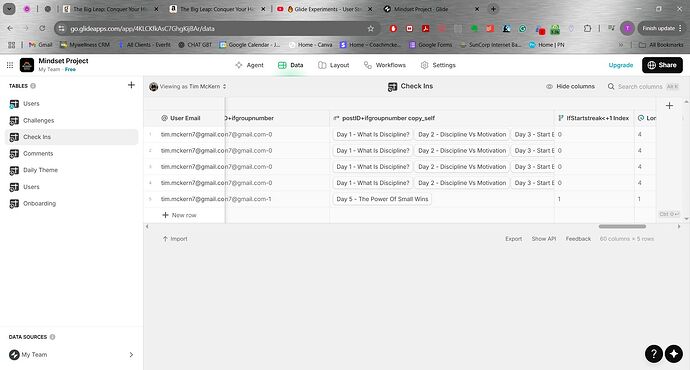Select the Challenges table

71,121
